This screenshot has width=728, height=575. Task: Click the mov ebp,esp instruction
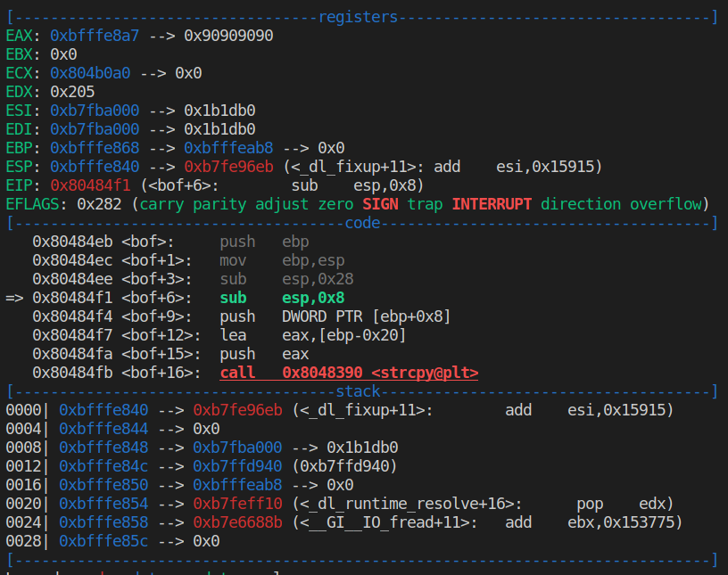pyautogui.click(x=282, y=260)
